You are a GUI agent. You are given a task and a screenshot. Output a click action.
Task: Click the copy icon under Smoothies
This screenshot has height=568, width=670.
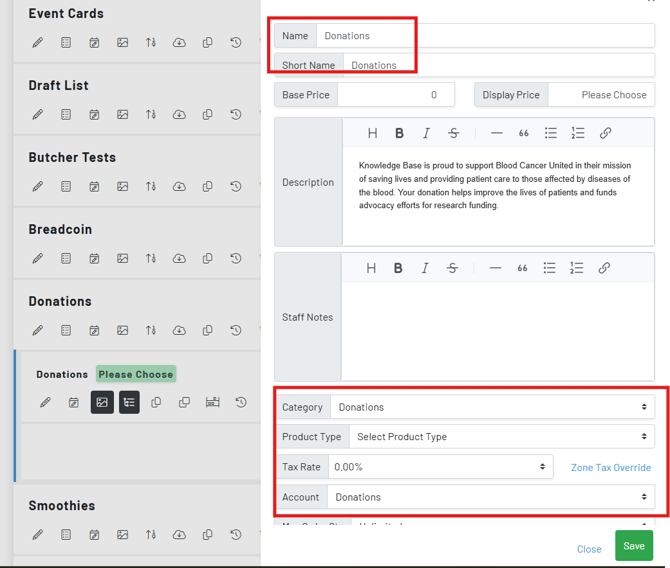click(207, 535)
